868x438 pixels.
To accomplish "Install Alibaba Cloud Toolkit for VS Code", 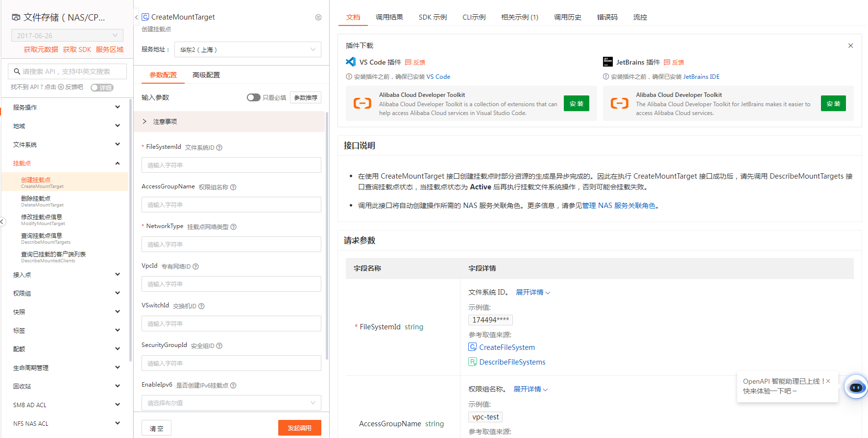I will pyautogui.click(x=577, y=103).
